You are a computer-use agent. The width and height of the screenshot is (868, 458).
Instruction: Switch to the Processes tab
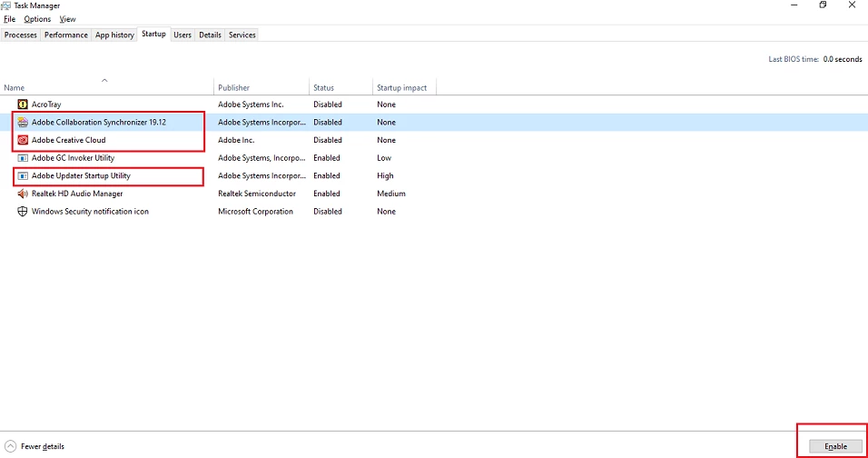tap(21, 35)
